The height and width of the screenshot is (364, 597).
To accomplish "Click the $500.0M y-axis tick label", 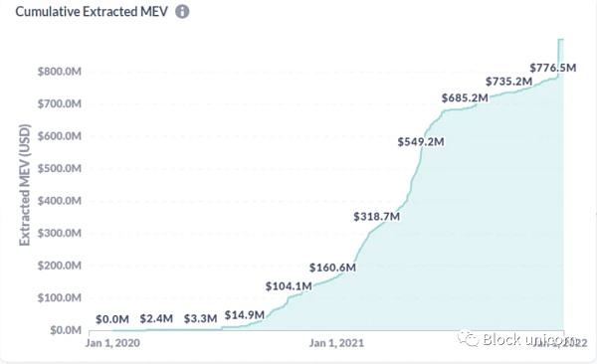I will pos(60,168).
